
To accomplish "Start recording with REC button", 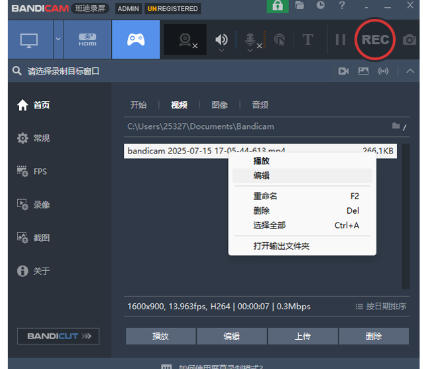I will 375,40.
